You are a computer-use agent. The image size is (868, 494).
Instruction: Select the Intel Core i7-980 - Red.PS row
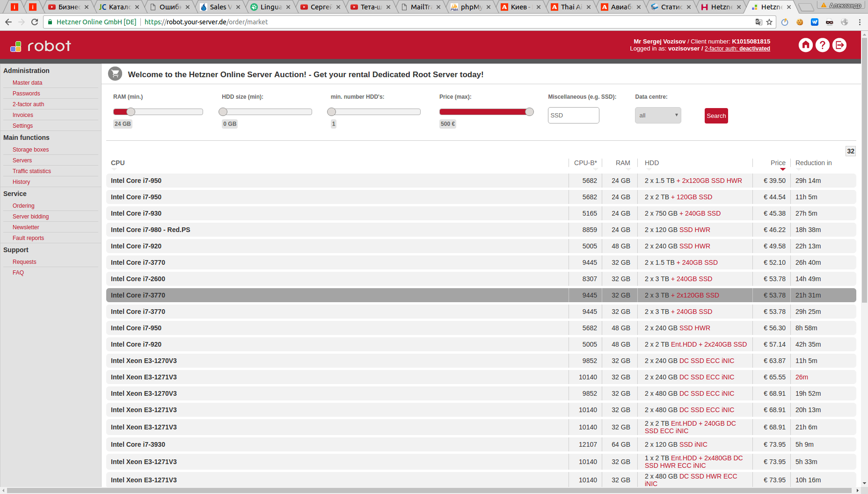point(481,230)
